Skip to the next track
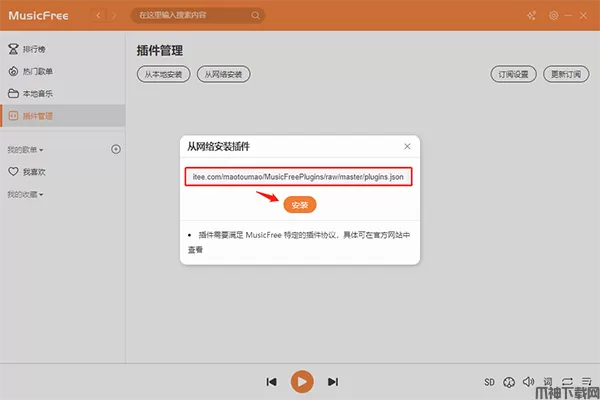Screen dimensions: 600x400 pyautogui.click(x=333, y=381)
